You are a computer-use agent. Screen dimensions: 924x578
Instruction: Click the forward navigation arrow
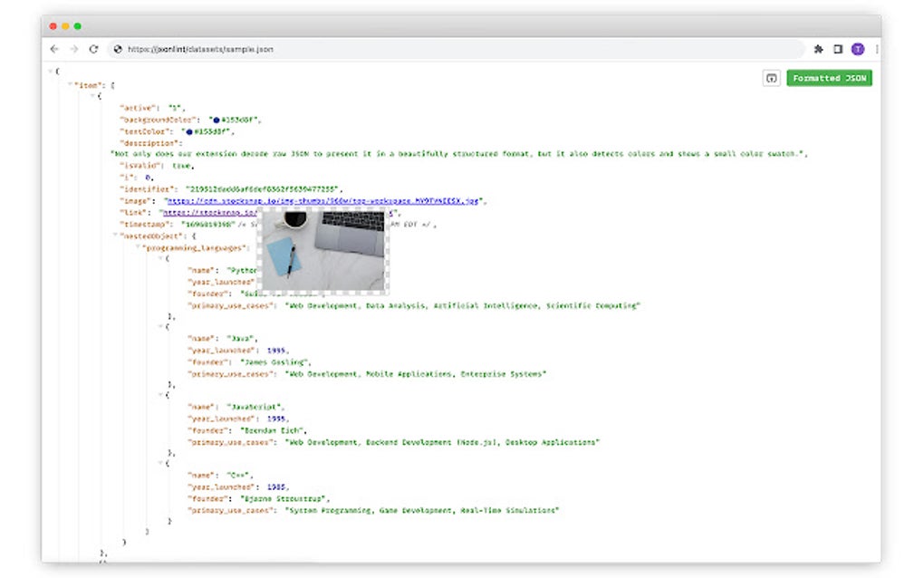pyautogui.click(x=73, y=49)
